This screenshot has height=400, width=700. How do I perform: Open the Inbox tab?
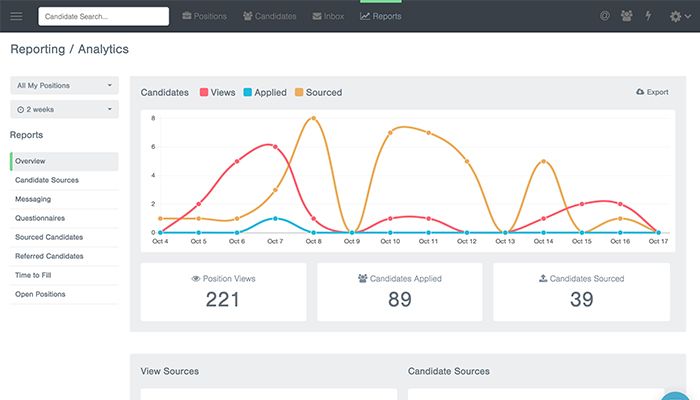coord(328,16)
